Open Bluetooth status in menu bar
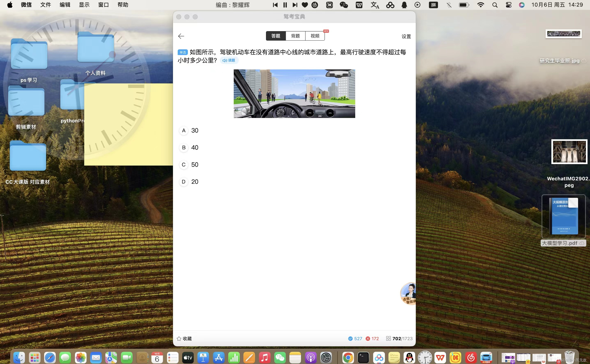 tap(449, 5)
